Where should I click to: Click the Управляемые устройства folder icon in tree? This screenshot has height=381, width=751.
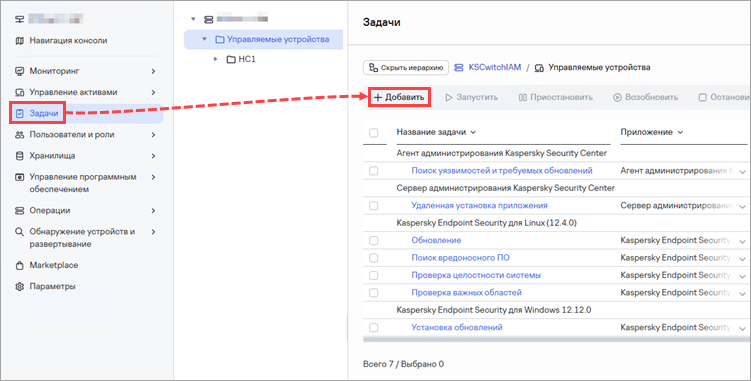click(220, 39)
